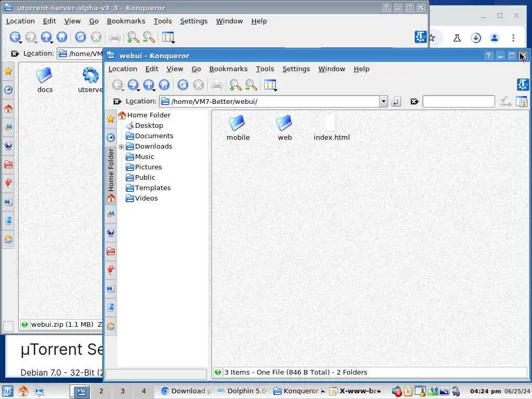Select Desktop in folder tree
The width and height of the screenshot is (532, 399).
(x=144, y=126)
